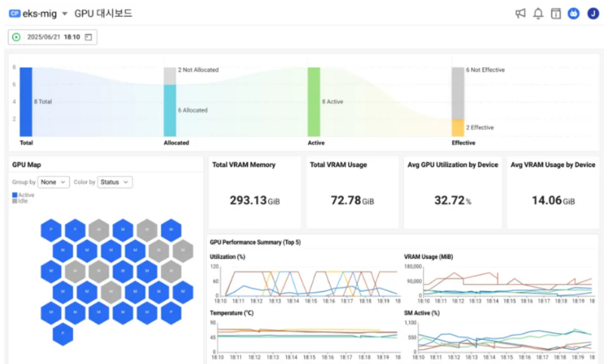
Task: Click the orange 2 Effective bar segment
Action: pos(458,128)
